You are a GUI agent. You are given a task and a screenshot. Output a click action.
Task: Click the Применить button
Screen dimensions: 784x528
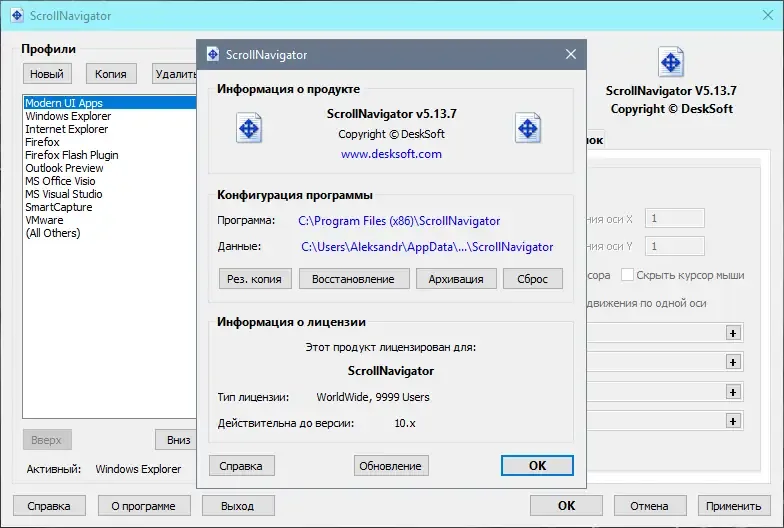point(734,506)
